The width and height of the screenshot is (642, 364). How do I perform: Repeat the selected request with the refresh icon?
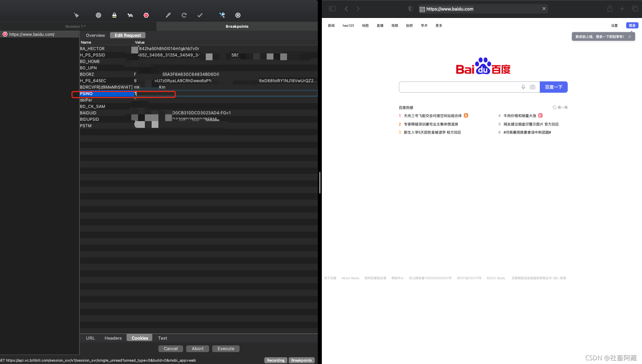184,15
